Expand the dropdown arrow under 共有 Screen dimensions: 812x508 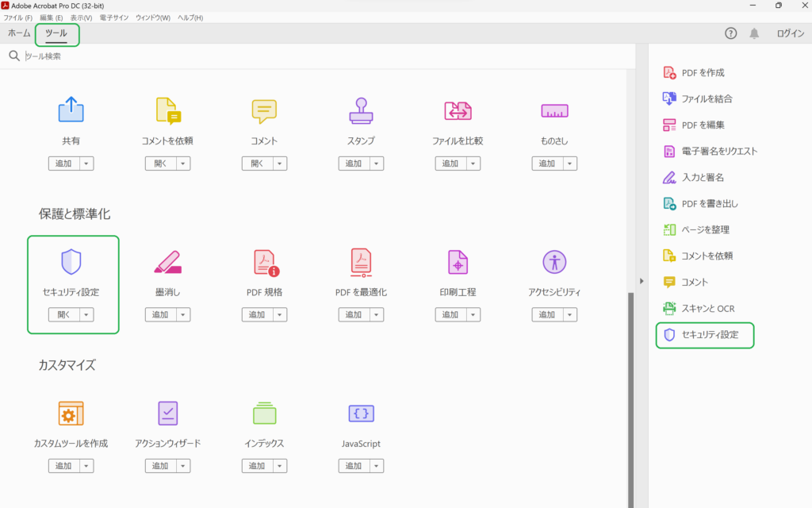[86, 164]
